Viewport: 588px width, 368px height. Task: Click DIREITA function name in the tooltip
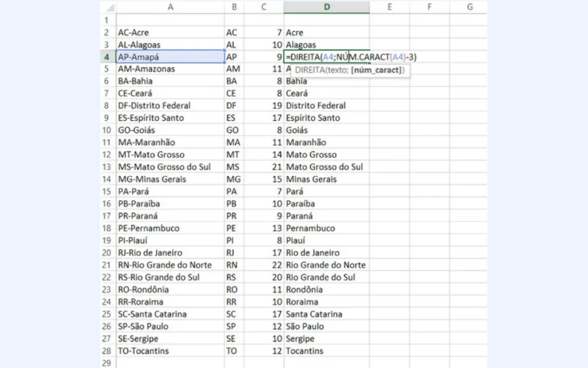(x=310, y=70)
